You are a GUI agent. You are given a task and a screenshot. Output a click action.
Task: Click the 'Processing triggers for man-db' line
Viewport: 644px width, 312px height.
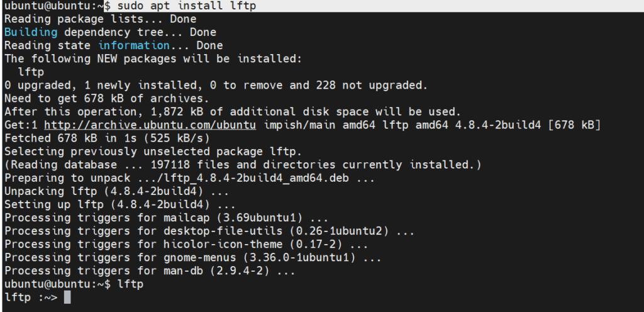point(150,271)
